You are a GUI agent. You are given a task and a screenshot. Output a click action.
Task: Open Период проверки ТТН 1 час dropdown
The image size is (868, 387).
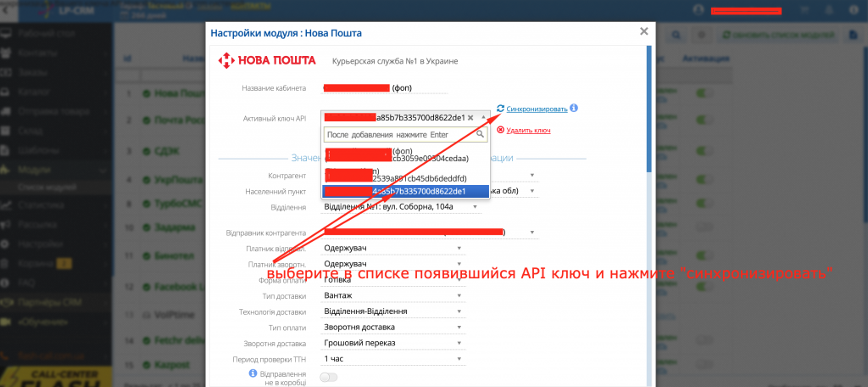(x=393, y=359)
